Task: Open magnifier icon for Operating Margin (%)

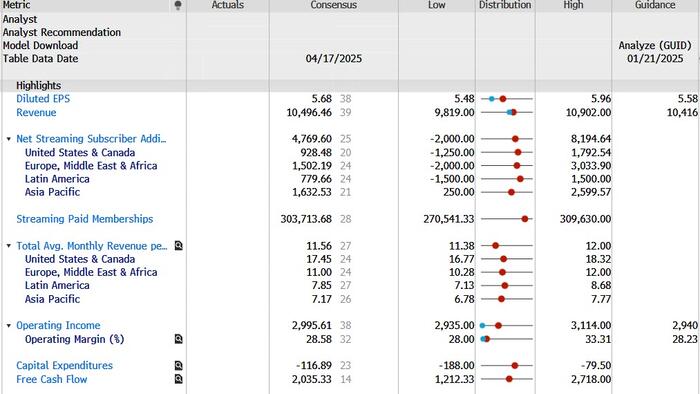Action: coord(179,339)
